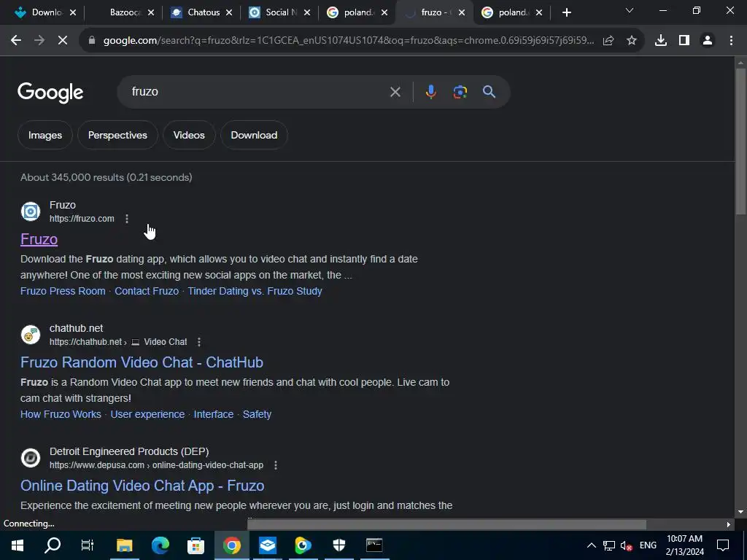This screenshot has width=747, height=560.
Task: Open tab search dropdown arrow
Action: [x=630, y=10]
